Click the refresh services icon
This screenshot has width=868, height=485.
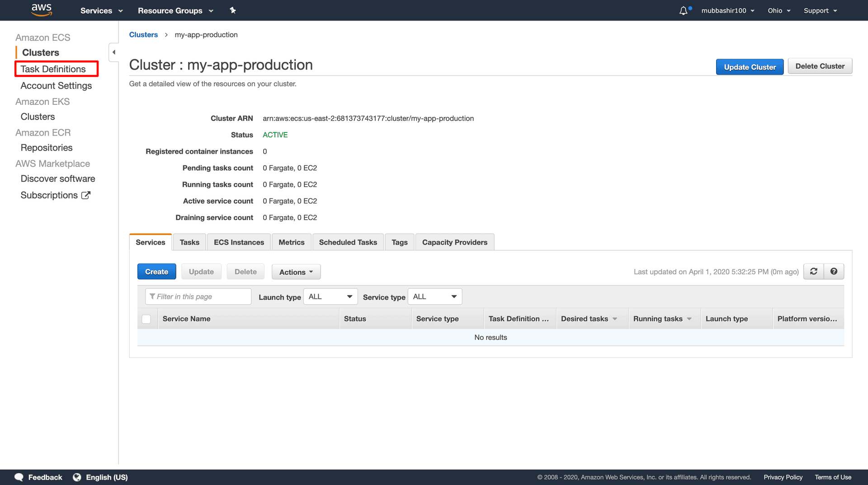[814, 271]
